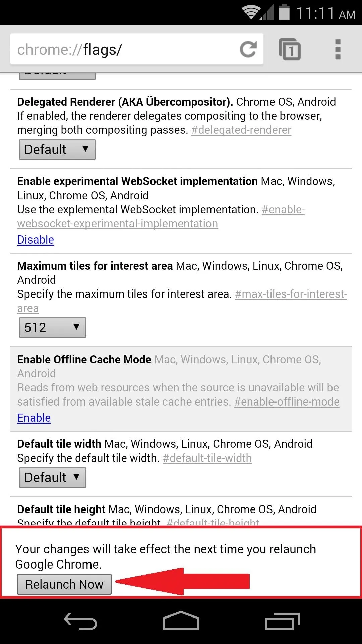The image size is (362, 644).
Task: Expand the Default tile width dropdown
Action: [53, 477]
